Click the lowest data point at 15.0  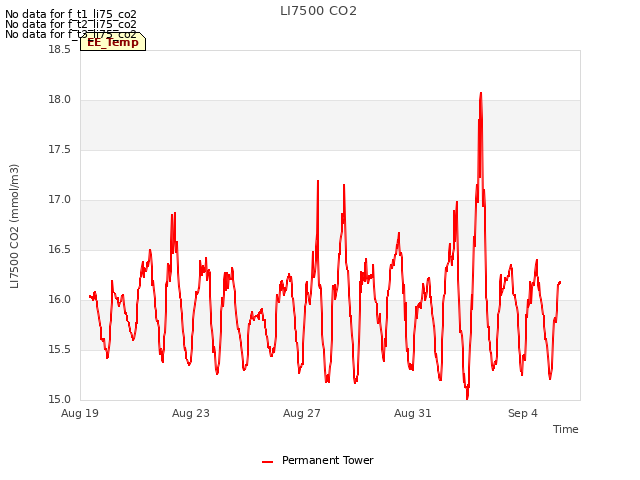pos(467,398)
